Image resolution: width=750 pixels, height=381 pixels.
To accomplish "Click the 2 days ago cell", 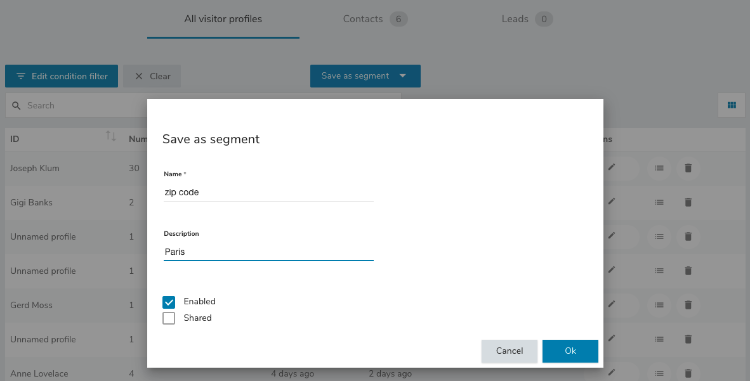I will [390, 374].
